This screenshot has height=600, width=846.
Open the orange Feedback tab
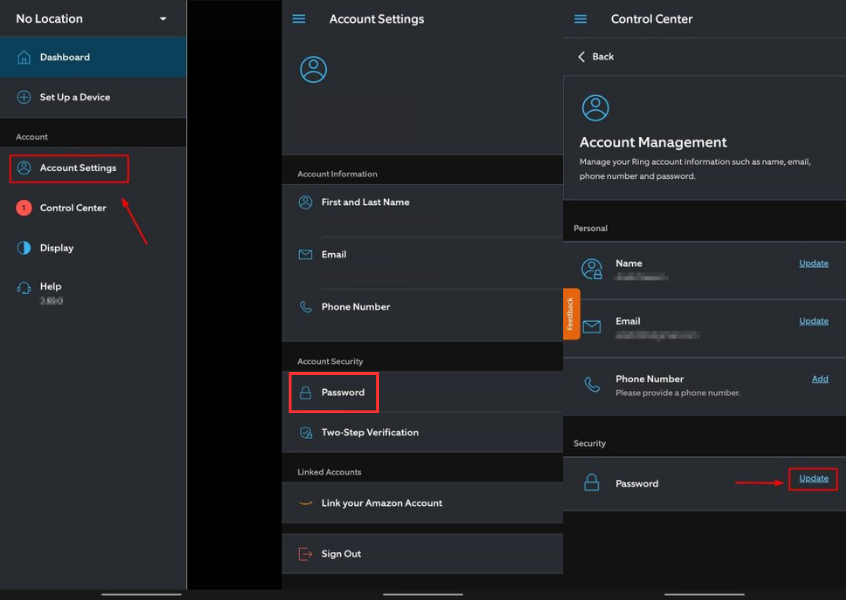pyautogui.click(x=571, y=314)
